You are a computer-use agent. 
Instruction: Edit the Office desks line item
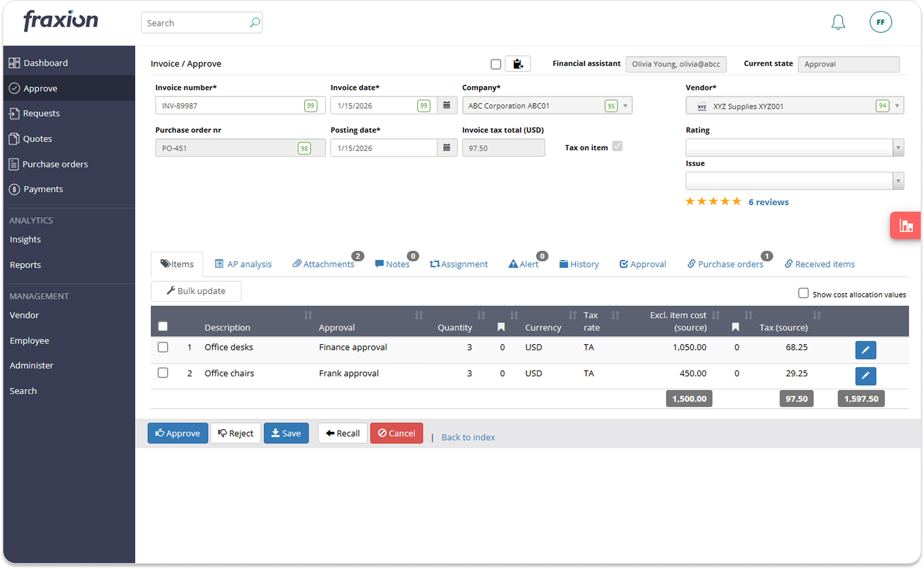click(866, 350)
